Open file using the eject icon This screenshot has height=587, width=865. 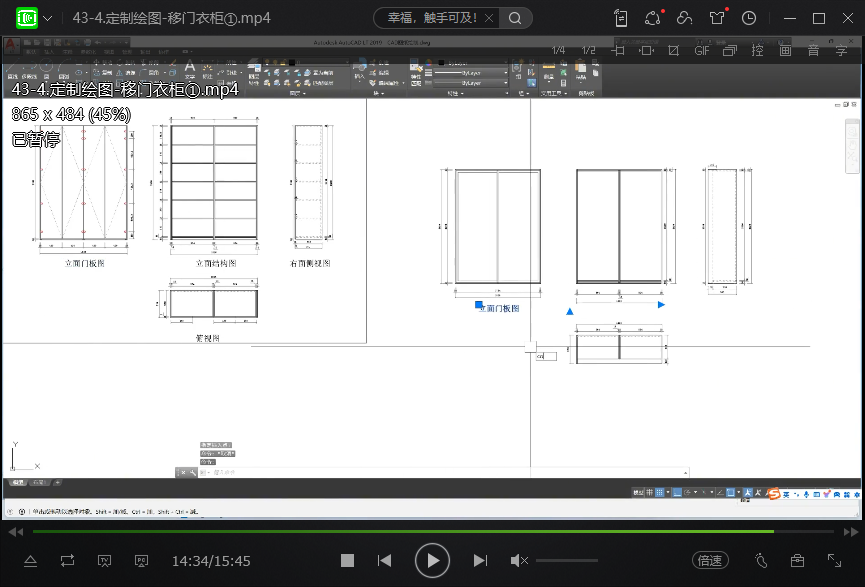tap(30, 561)
